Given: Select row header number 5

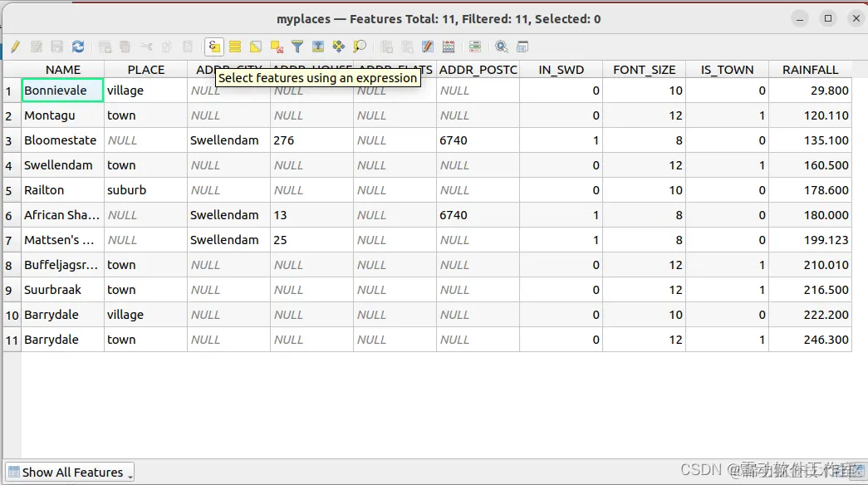Looking at the screenshot, I should (12, 190).
